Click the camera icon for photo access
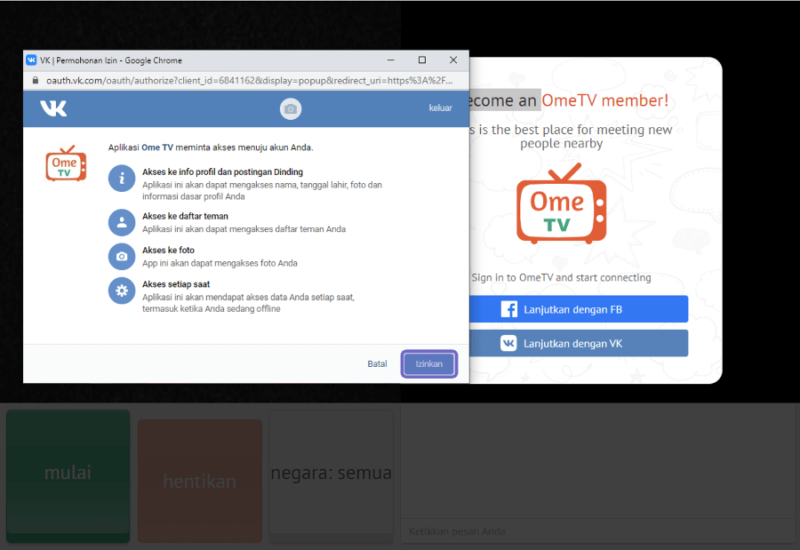This screenshot has width=800, height=550. pos(122,256)
